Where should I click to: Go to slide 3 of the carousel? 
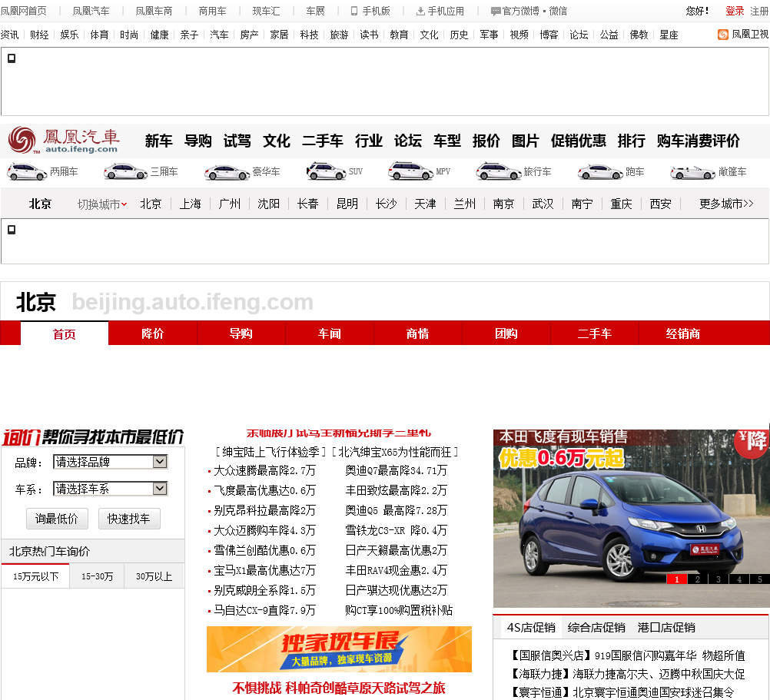pos(719,579)
